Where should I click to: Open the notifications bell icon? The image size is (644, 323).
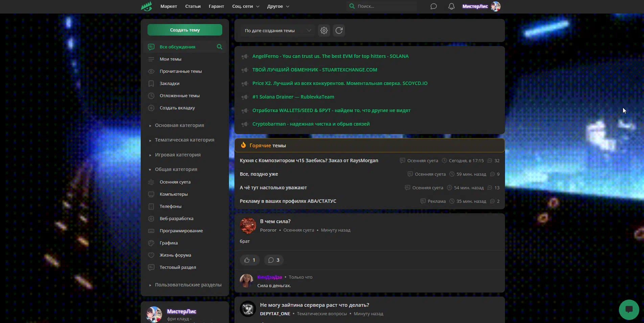451,6
